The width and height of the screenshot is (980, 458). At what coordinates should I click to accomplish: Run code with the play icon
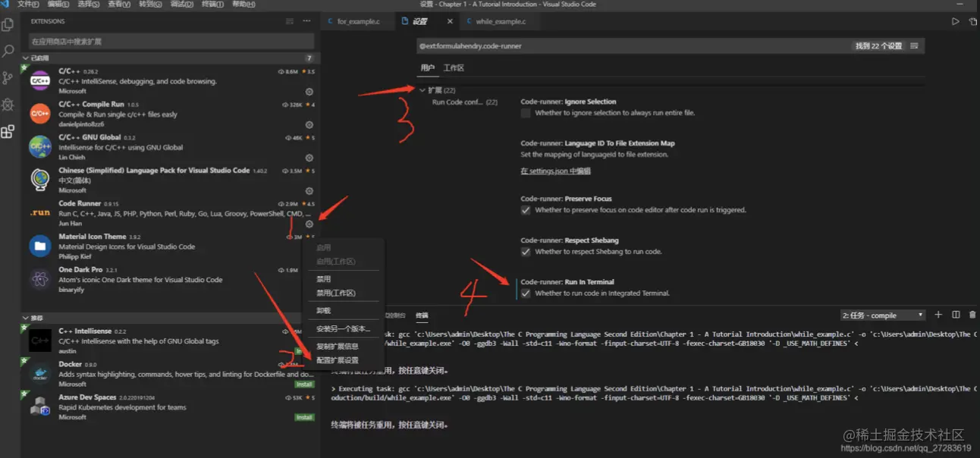coord(955,21)
